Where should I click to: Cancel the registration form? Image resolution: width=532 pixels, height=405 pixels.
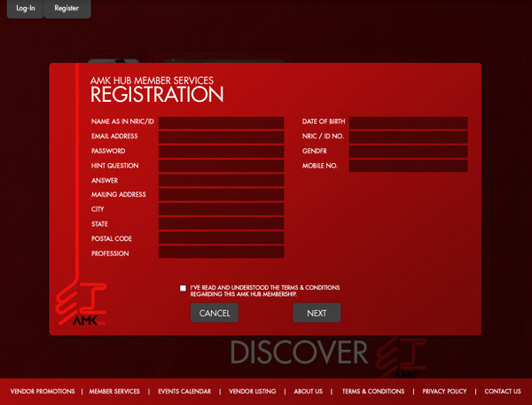click(215, 313)
